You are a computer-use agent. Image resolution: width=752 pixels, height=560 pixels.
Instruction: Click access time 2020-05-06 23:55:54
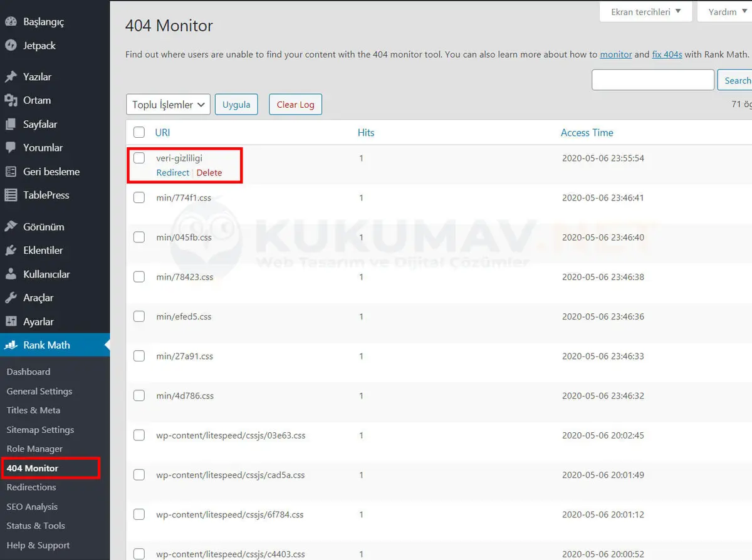point(603,158)
